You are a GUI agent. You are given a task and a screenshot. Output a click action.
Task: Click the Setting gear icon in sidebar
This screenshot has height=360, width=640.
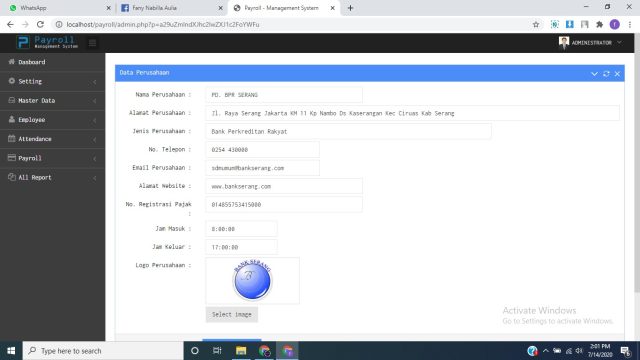click(11, 81)
